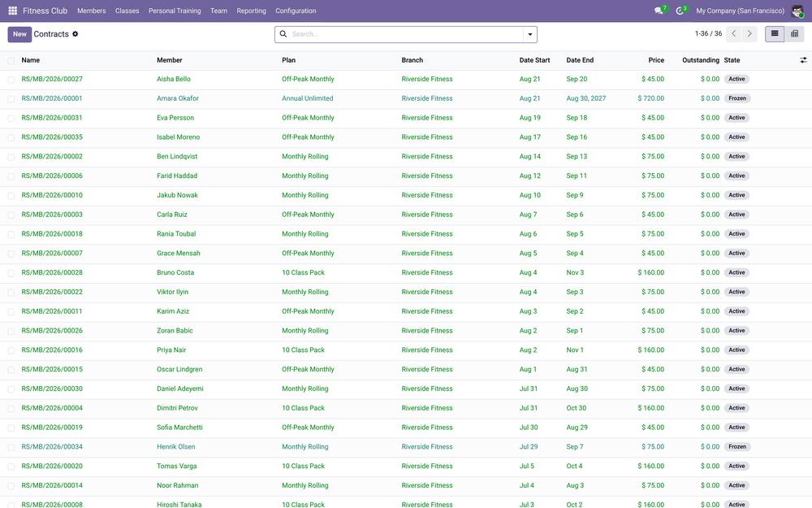This screenshot has height=508, width=812.
Task: Click member name Priya Nair
Action: (171, 350)
